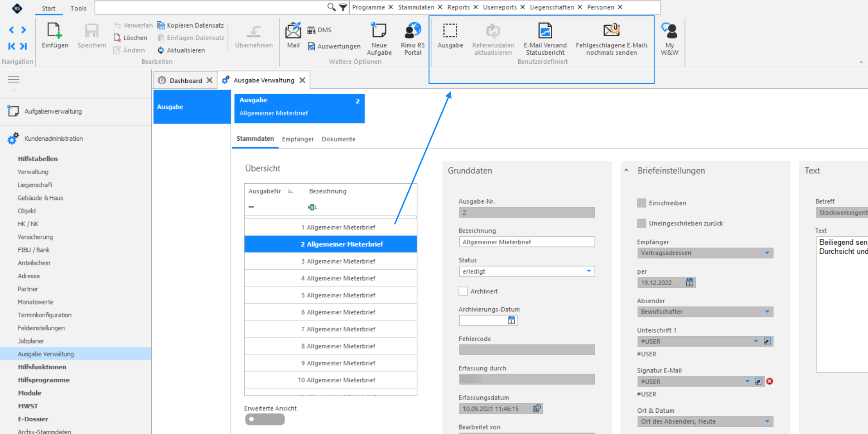Viewport: 868px width, 434px height.
Task: Tick the Einschreiben checkbox
Action: click(x=641, y=203)
